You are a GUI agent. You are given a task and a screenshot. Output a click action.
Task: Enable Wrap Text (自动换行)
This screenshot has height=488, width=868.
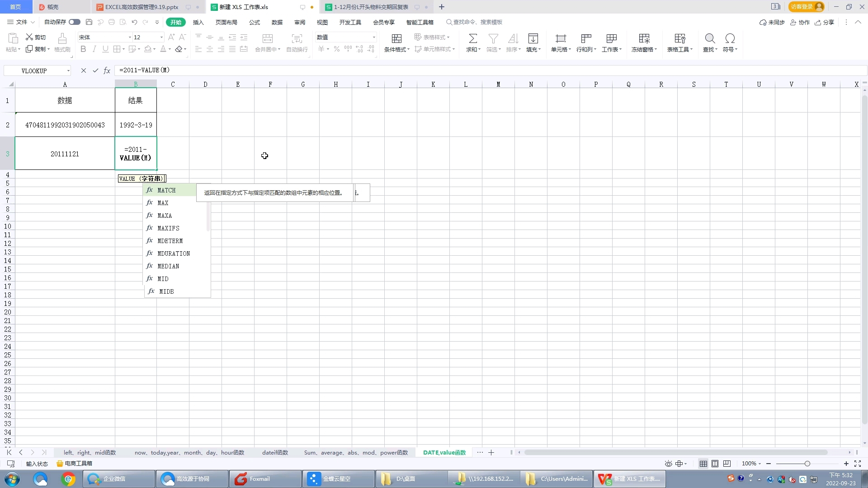296,43
